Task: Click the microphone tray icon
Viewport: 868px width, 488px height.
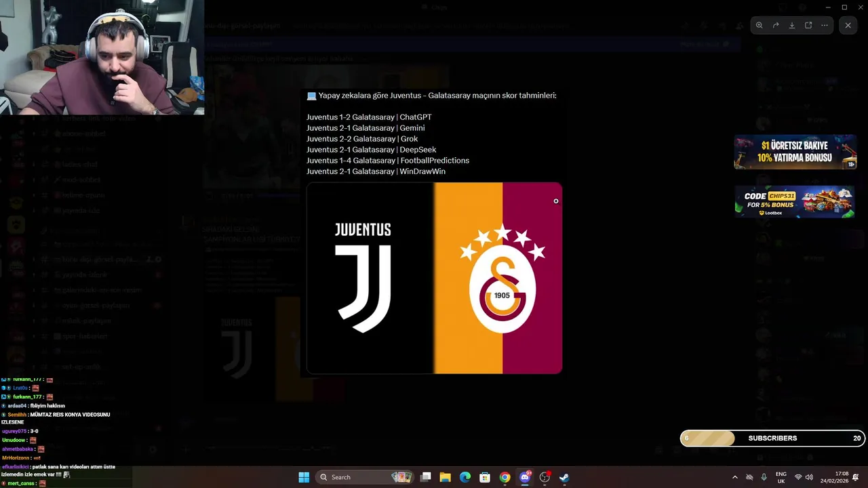Action: [x=764, y=477]
